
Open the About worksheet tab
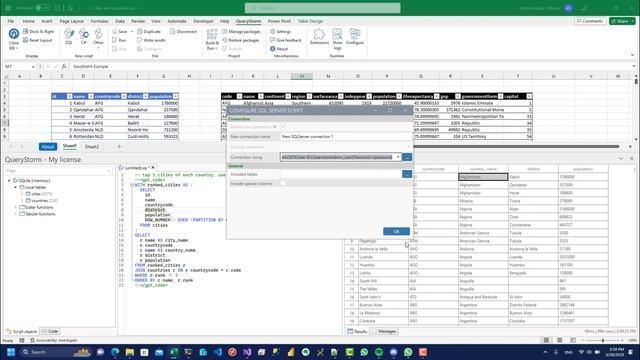point(47,147)
